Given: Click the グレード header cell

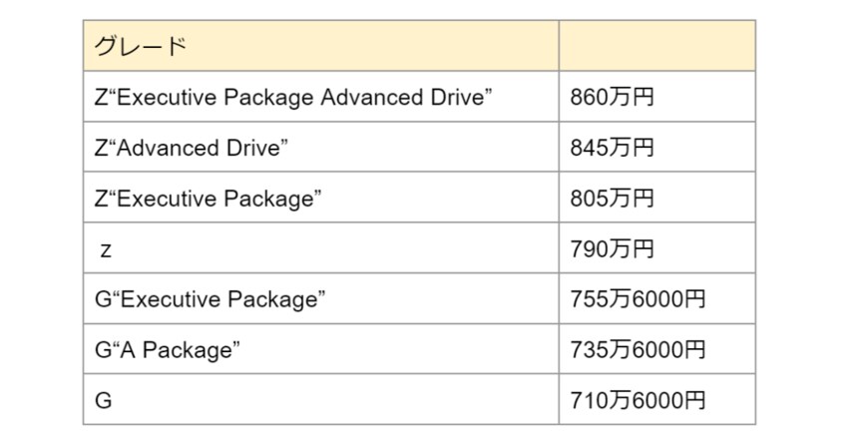Looking at the screenshot, I should point(319,46).
